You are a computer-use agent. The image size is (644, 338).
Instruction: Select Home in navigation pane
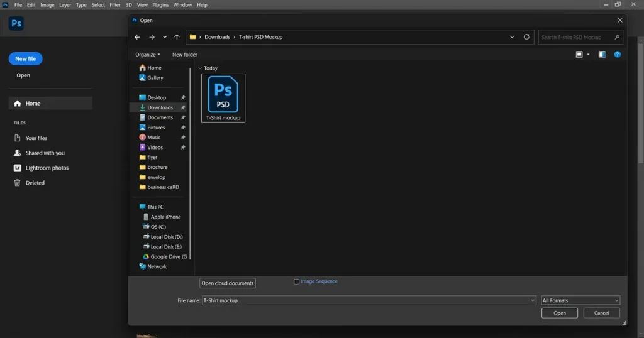coord(150,68)
